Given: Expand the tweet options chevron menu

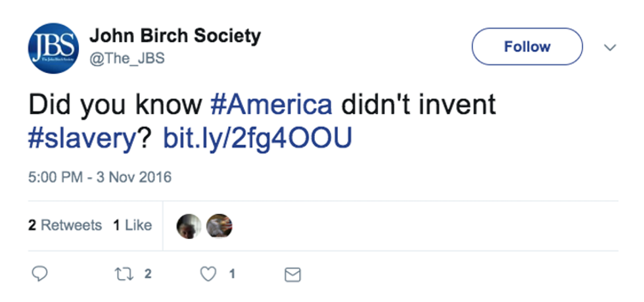Looking at the screenshot, I should (x=610, y=47).
